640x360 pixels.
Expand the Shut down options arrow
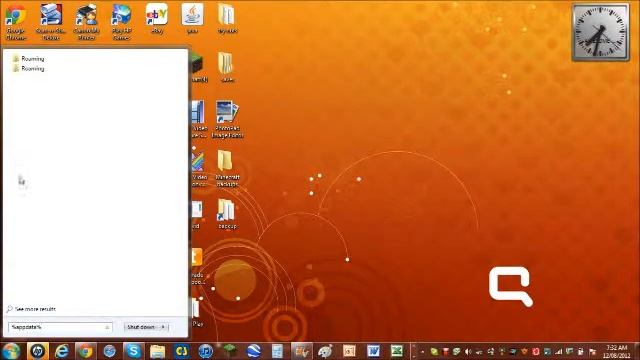(x=163, y=327)
